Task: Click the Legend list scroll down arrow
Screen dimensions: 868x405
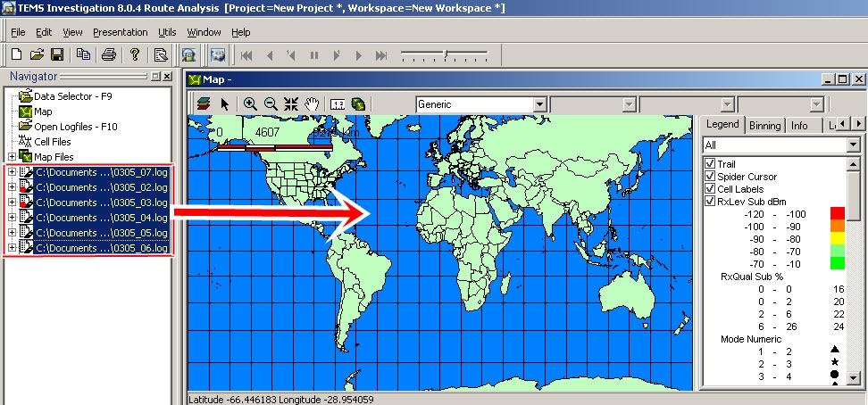Action: click(x=853, y=378)
